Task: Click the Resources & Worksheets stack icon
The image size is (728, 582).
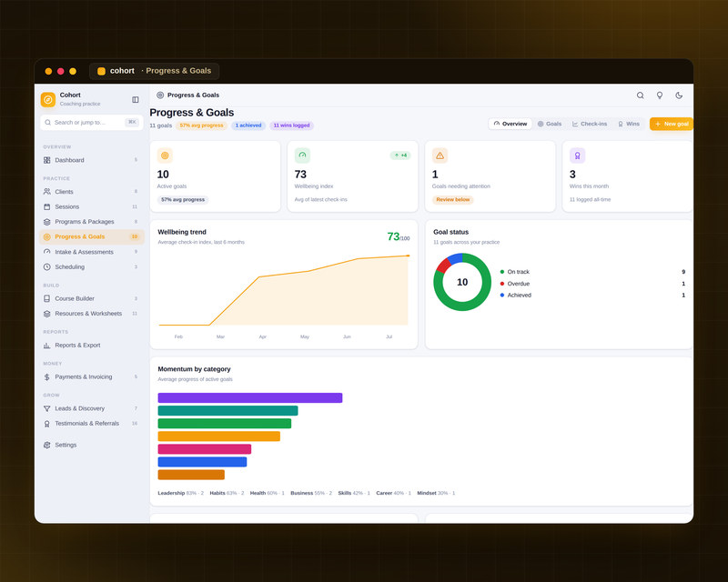Action: click(x=47, y=314)
